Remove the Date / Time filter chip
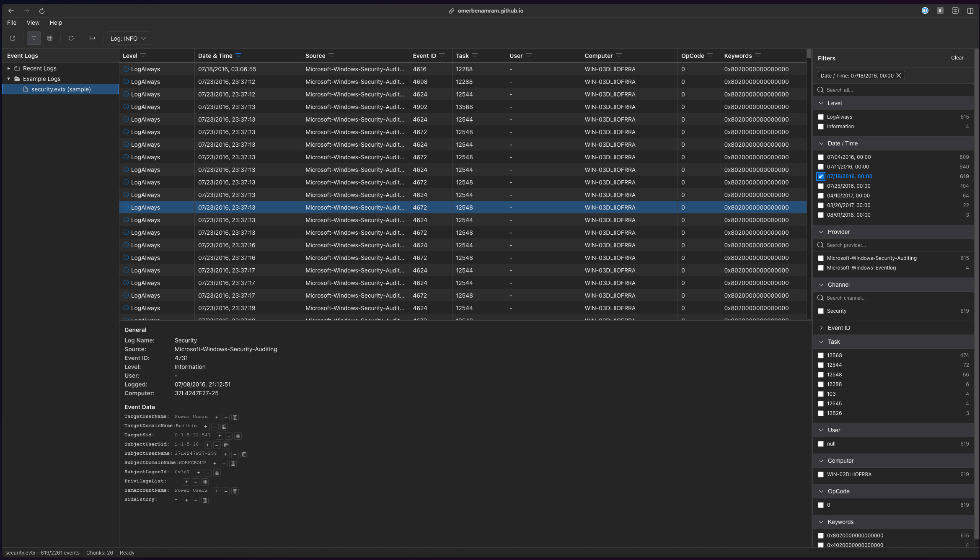This screenshot has height=560, width=980. tap(899, 75)
